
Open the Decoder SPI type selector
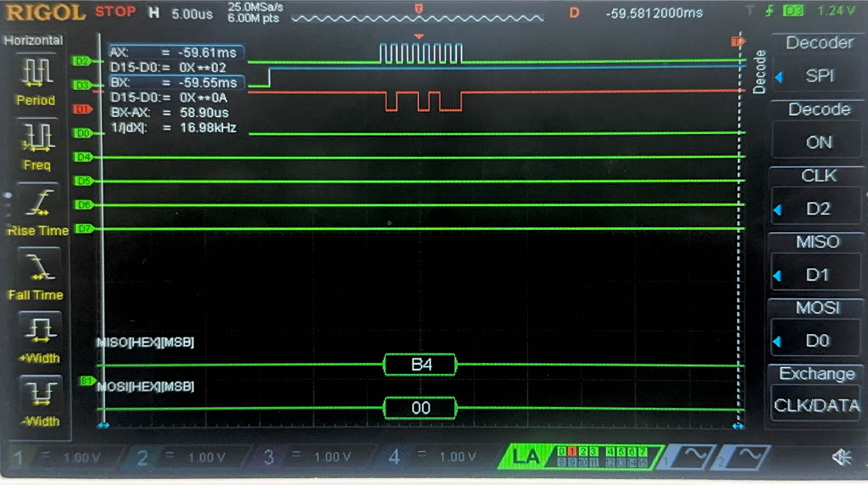[818, 75]
